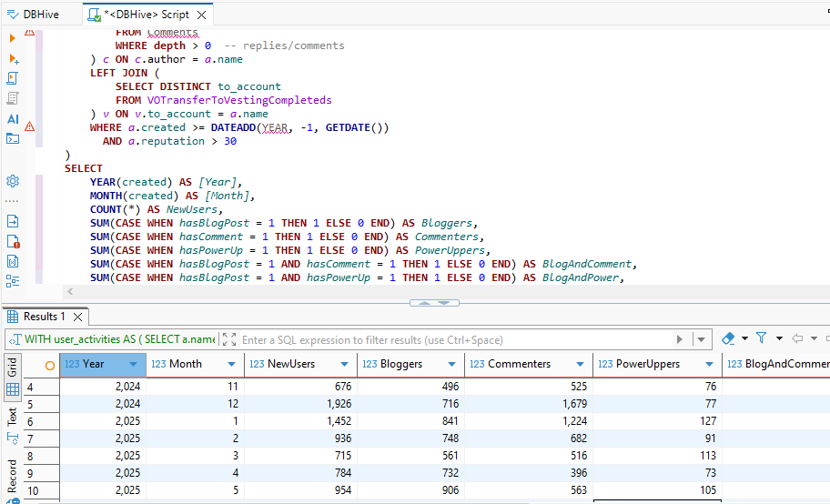Screen dimensions: 830x504
Task: Open the SQL console terminal icon
Action: pyautogui.click(x=13, y=138)
